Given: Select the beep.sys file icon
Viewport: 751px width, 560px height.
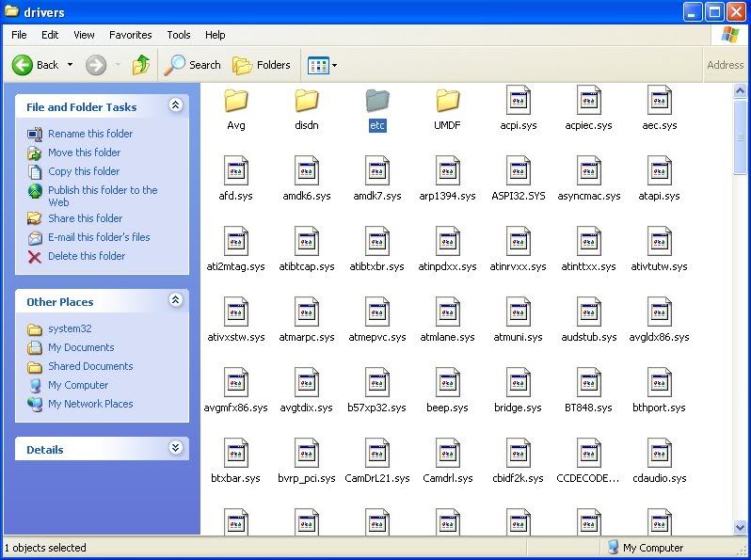Looking at the screenshot, I should click(x=448, y=383).
